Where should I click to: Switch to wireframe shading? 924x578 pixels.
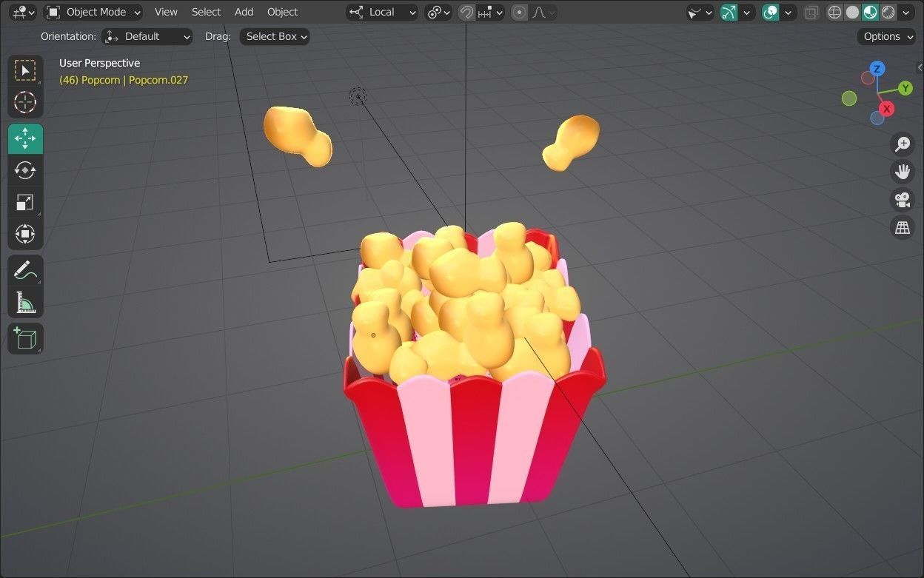click(x=835, y=12)
